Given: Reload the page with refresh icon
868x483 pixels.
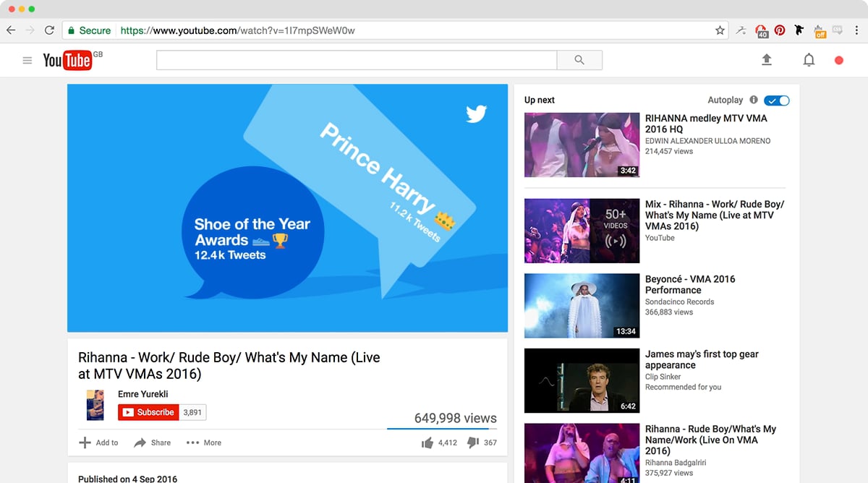Looking at the screenshot, I should (49, 30).
